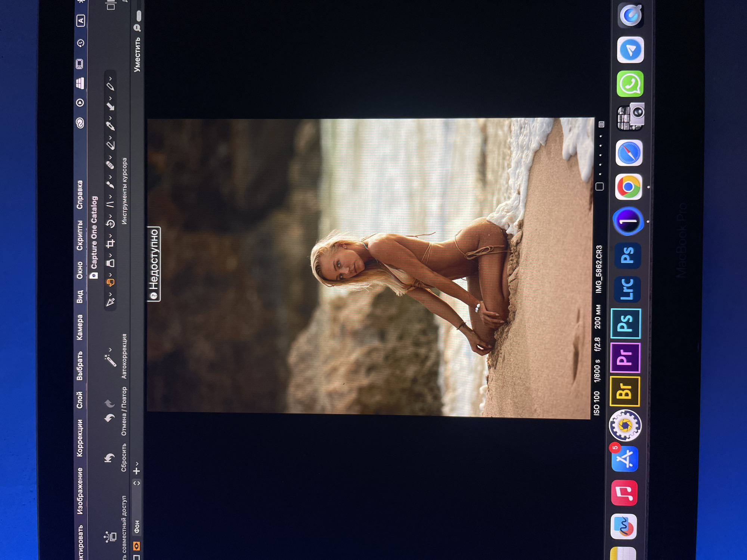Open the Автокоррекция options chevron

111,350
